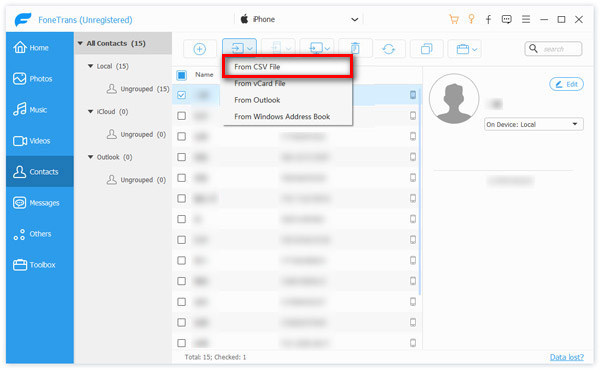The width and height of the screenshot is (600, 370).
Task: Click the FoneTrans logo icon
Action: click(23, 19)
